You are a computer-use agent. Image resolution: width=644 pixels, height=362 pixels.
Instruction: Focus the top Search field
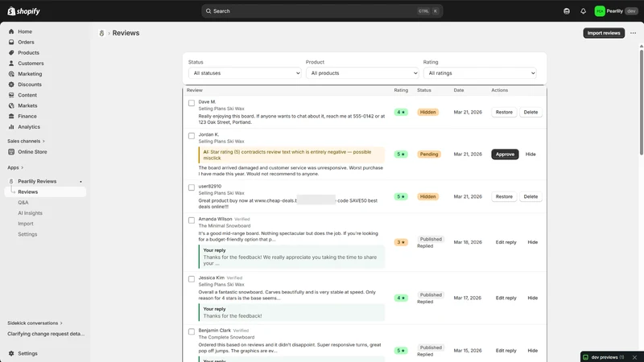click(x=322, y=11)
